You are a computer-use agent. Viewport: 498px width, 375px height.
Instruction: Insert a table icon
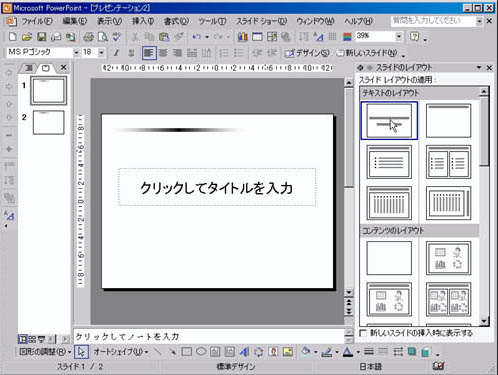[x=257, y=37]
